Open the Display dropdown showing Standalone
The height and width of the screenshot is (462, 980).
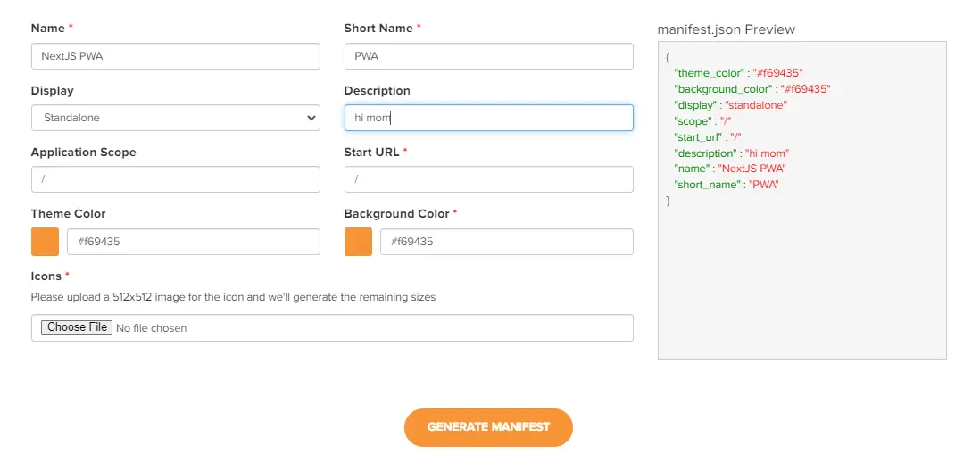point(175,118)
